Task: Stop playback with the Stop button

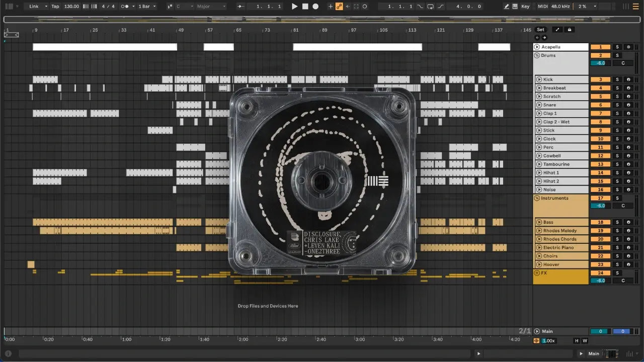Action: click(x=305, y=7)
